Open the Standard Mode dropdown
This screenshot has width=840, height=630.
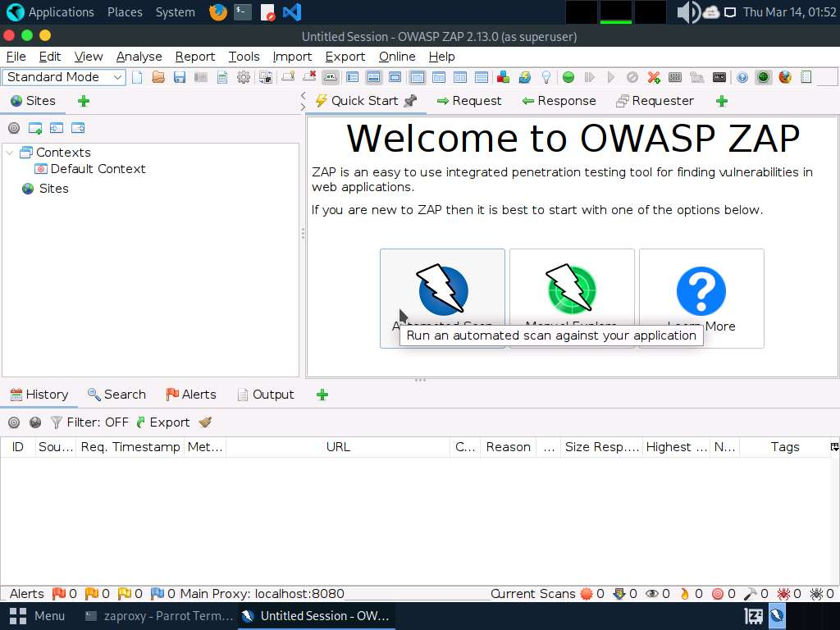[65, 77]
